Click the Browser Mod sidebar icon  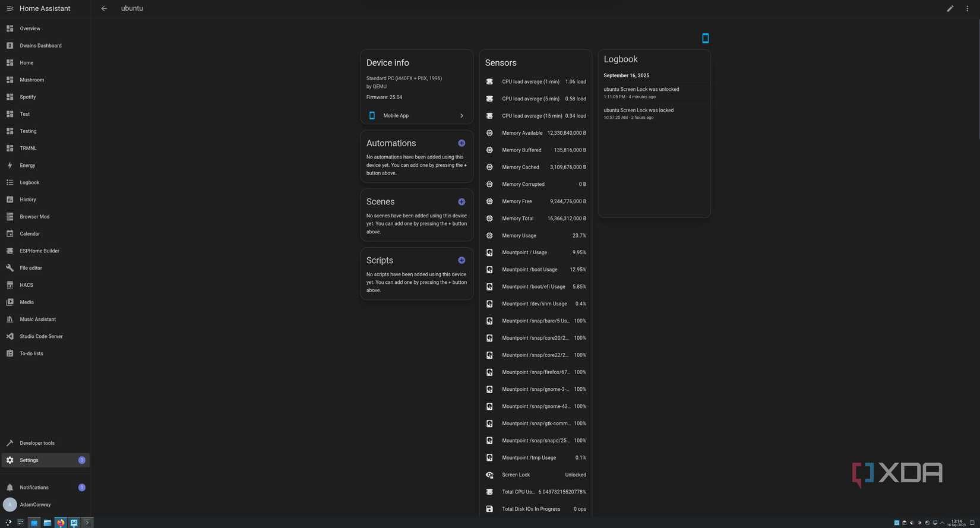tap(10, 217)
